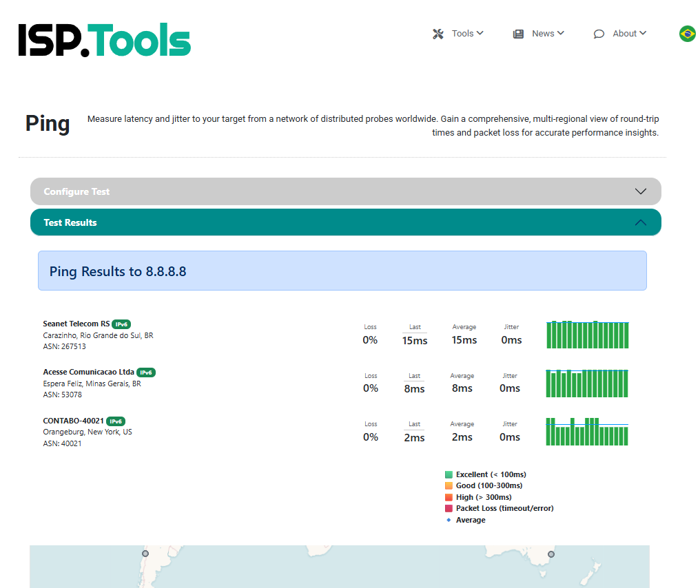Image resolution: width=700 pixels, height=588 pixels.
Task: Click the latency bar chart for CONTABO-40021
Action: coord(587,432)
